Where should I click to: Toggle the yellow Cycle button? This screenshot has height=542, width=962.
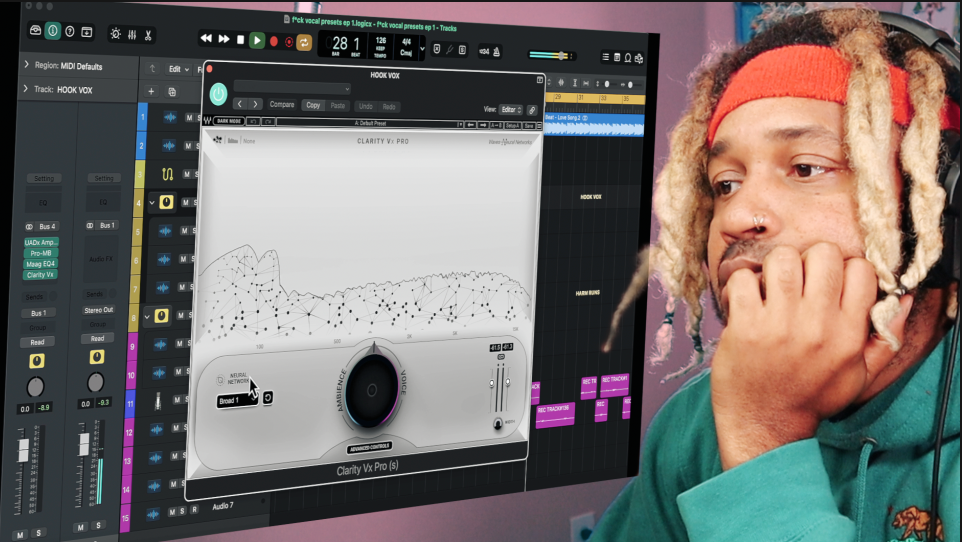[x=304, y=42]
